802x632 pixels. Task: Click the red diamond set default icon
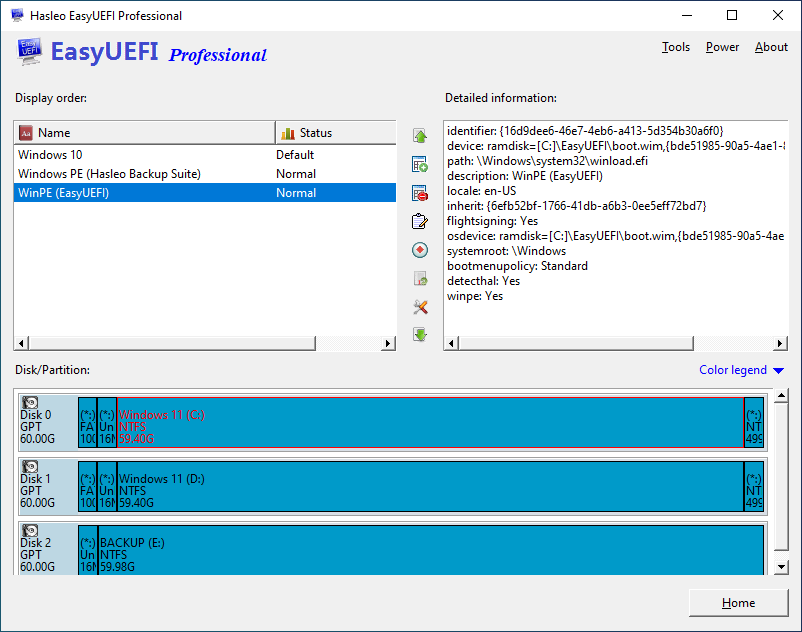click(x=420, y=250)
